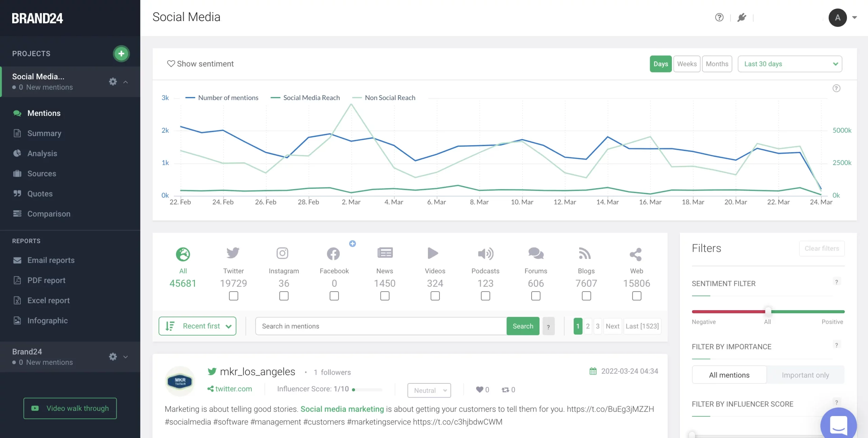Click the Instagram source icon
868x438 pixels.
(283, 253)
